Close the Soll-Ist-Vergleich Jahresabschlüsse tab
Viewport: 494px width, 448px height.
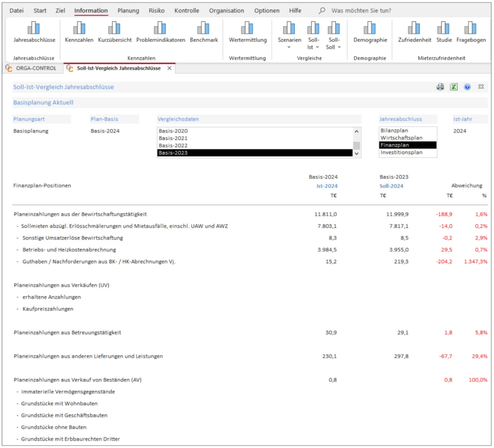[169, 68]
